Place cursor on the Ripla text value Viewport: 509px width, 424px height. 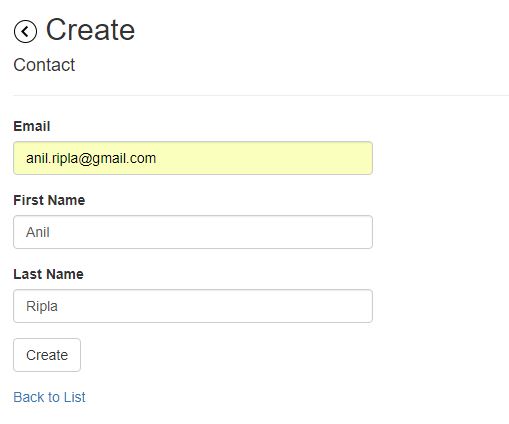coord(42,306)
